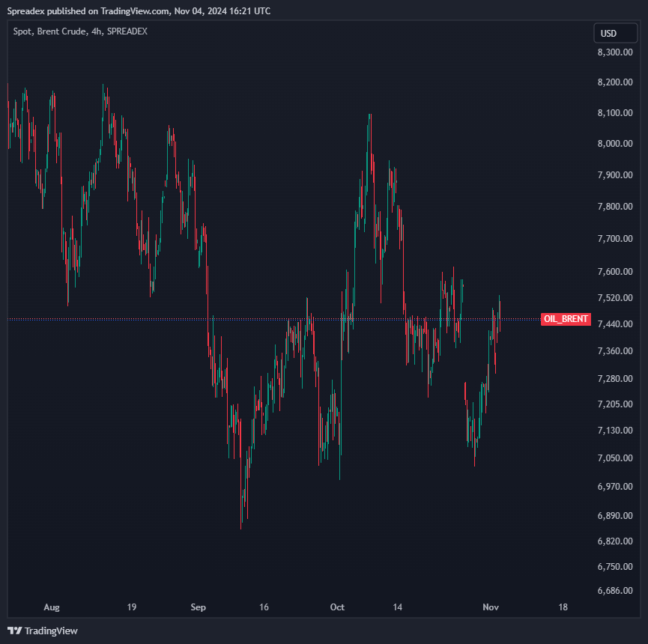648x644 pixels.
Task: Click the 18 date label on time axis
Action: [x=563, y=607]
